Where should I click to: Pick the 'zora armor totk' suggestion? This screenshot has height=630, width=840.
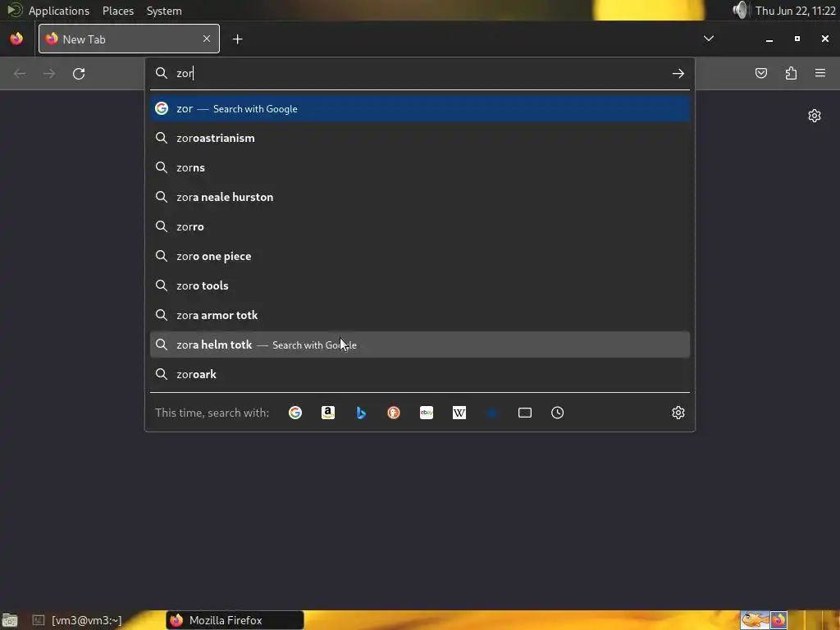click(419, 315)
